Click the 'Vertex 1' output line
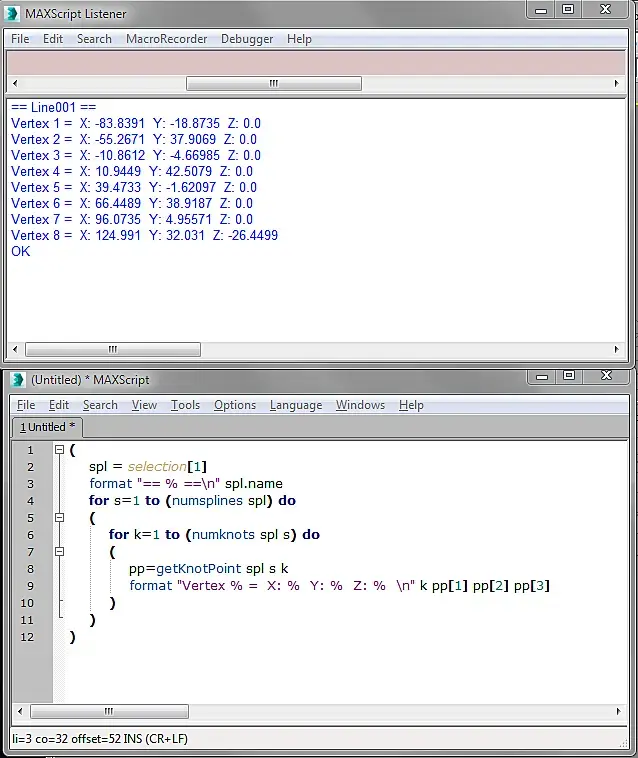638x758 pixels. click(136, 123)
